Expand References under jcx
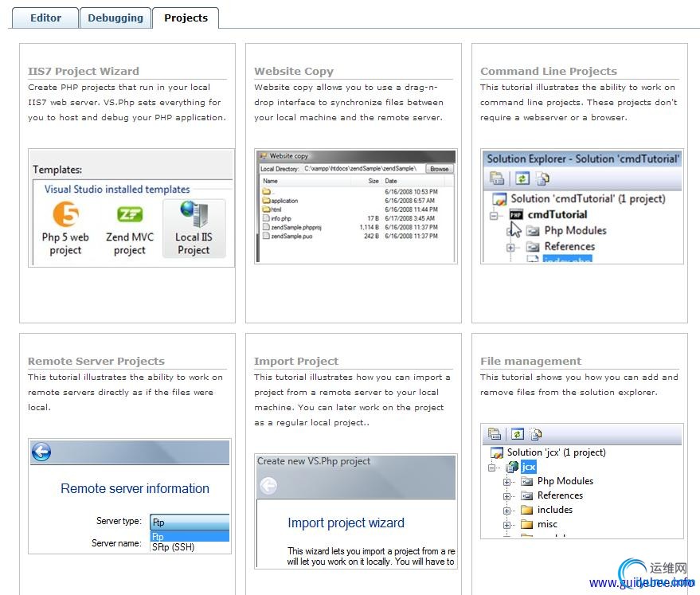 pos(506,496)
